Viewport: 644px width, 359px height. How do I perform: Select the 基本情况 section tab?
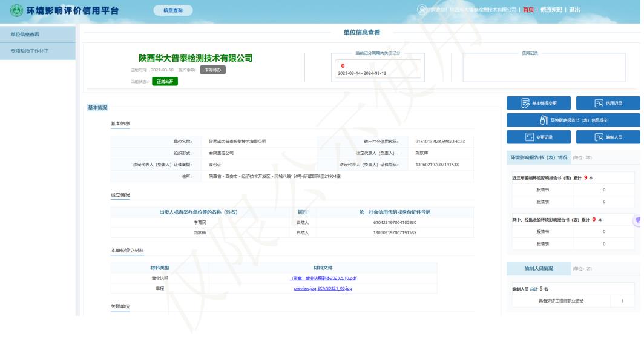pyautogui.click(x=97, y=108)
